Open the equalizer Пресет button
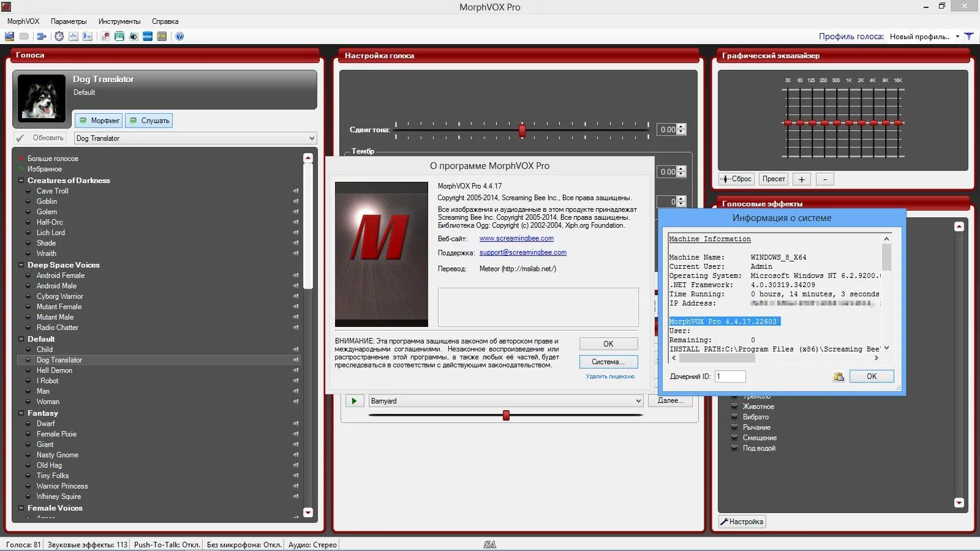This screenshot has height=551, width=980. point(774,179)
